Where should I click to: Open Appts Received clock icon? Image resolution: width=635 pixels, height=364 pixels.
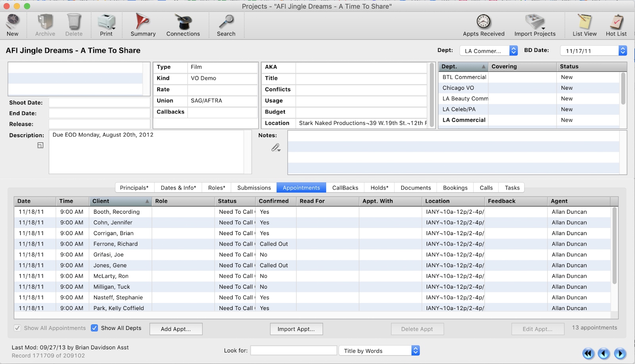pyautogui.click(x=483, y=22)
